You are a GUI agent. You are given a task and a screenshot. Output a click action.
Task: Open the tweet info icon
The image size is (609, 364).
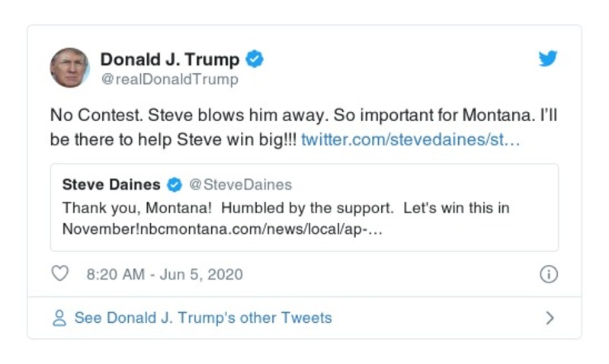tap(548, 275)
